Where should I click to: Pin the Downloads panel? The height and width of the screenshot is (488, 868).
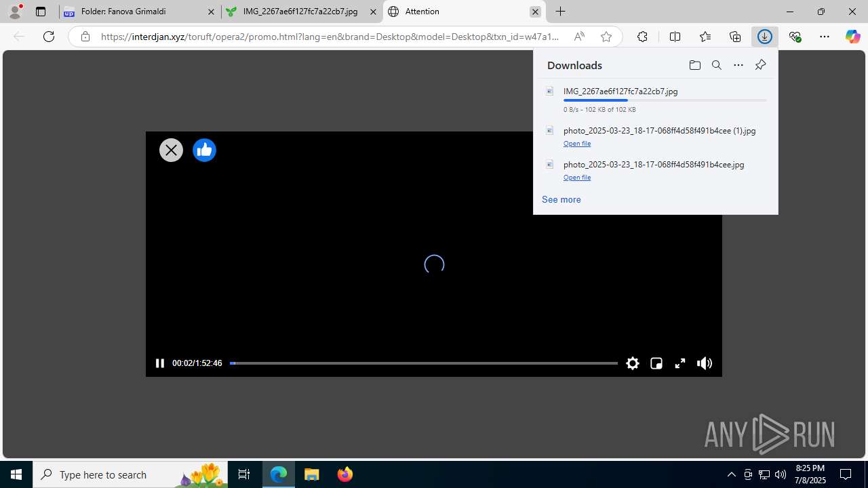[x=760, y=65]
